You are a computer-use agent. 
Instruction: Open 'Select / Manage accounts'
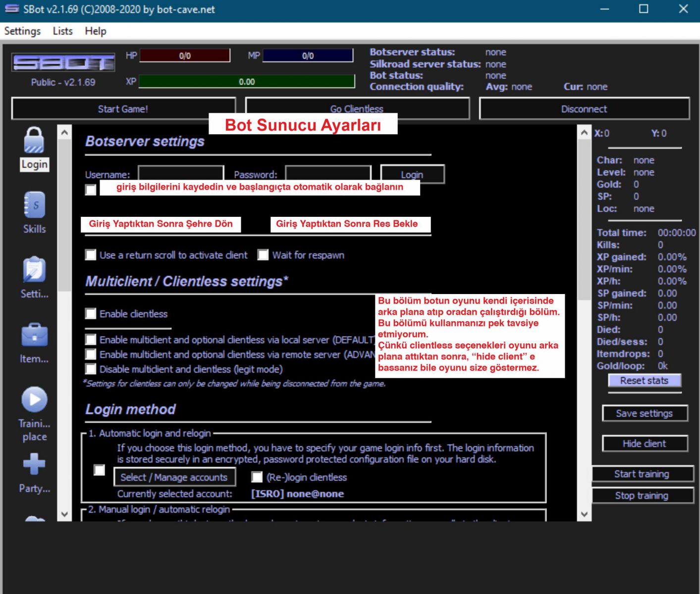[174, 477]
